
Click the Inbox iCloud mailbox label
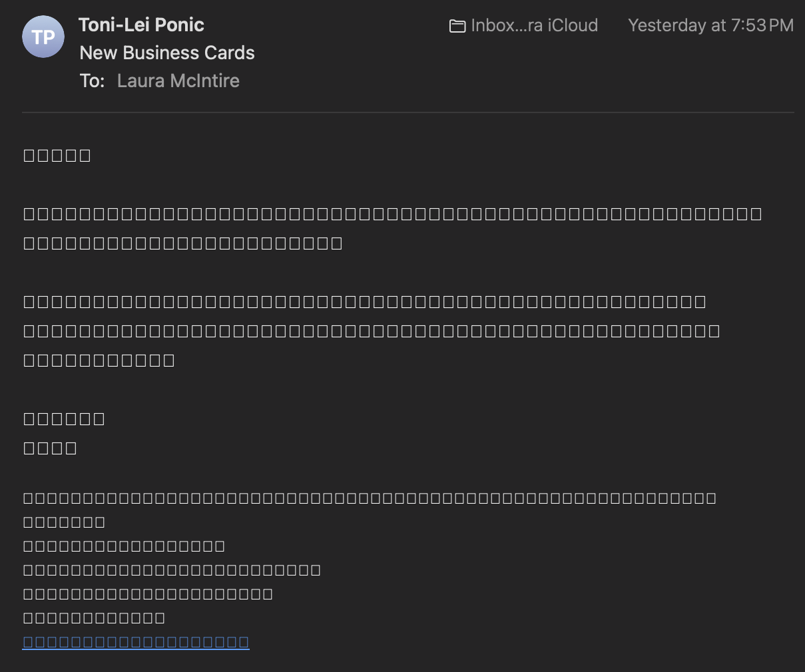(x=534, y=25)
